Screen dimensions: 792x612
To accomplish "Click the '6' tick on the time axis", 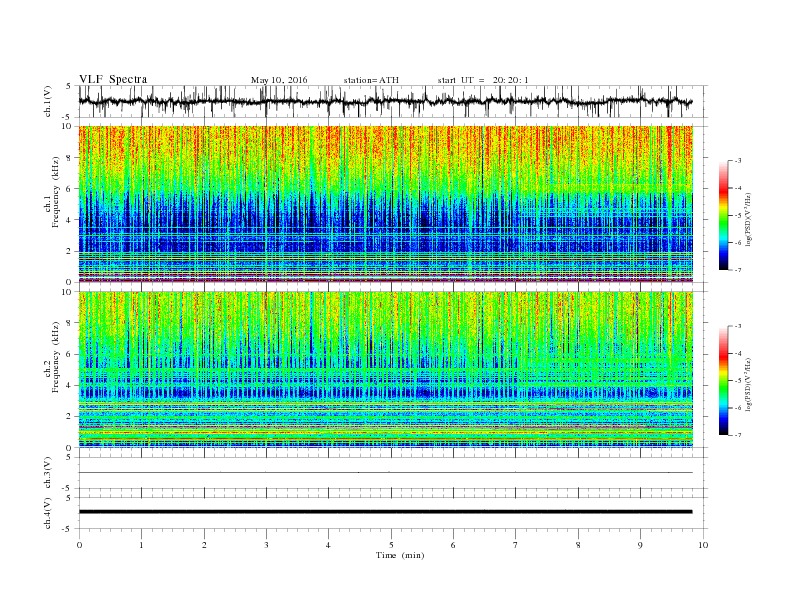I will (x=454, y=545).
